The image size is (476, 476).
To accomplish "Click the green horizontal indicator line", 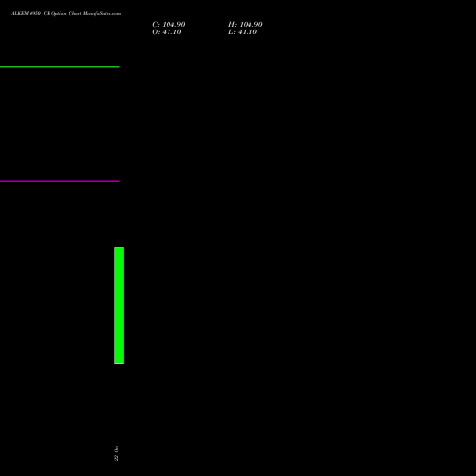I will (60, 67).
